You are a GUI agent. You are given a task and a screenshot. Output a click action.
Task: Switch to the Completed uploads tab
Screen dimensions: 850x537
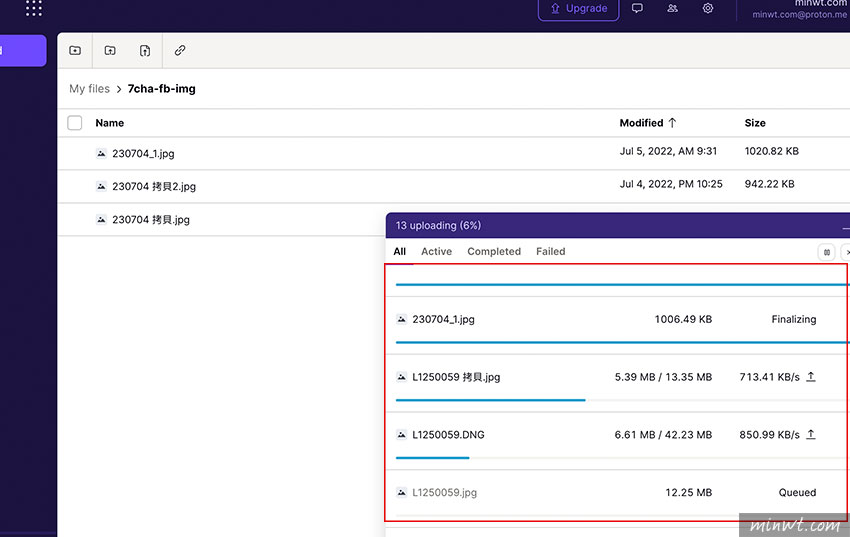pos(494,252)
